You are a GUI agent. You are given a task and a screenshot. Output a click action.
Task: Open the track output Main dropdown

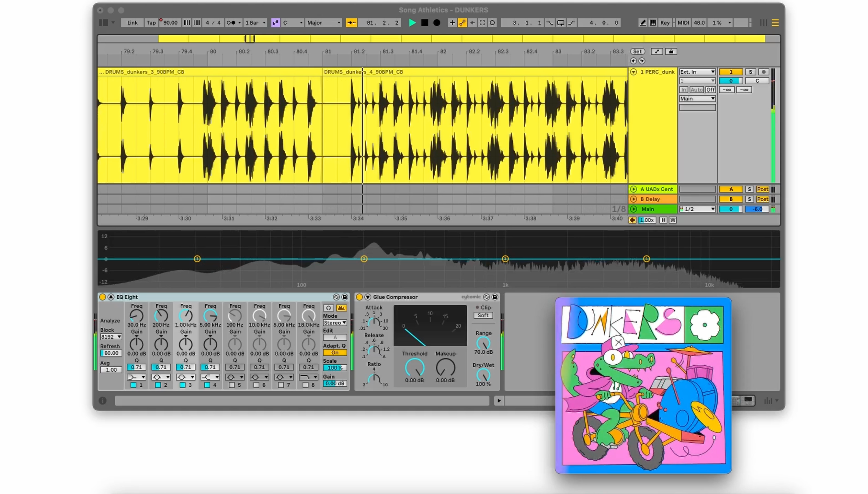698,99
